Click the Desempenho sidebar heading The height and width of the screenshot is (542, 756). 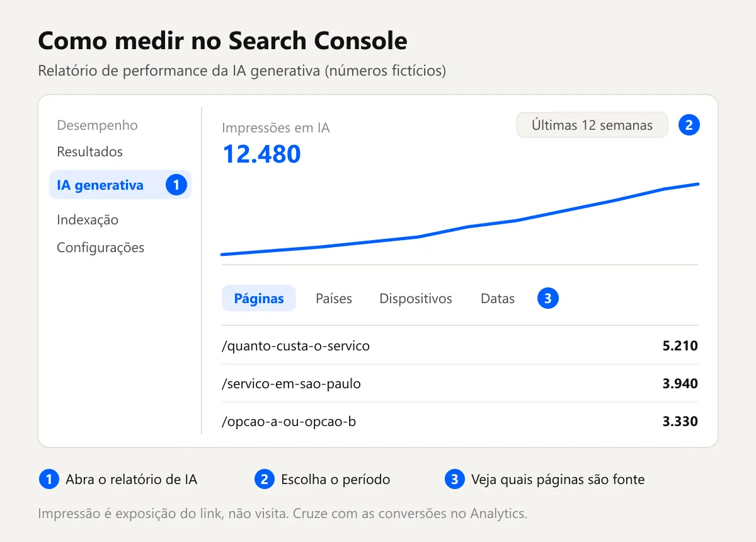(x=97, y=125)
